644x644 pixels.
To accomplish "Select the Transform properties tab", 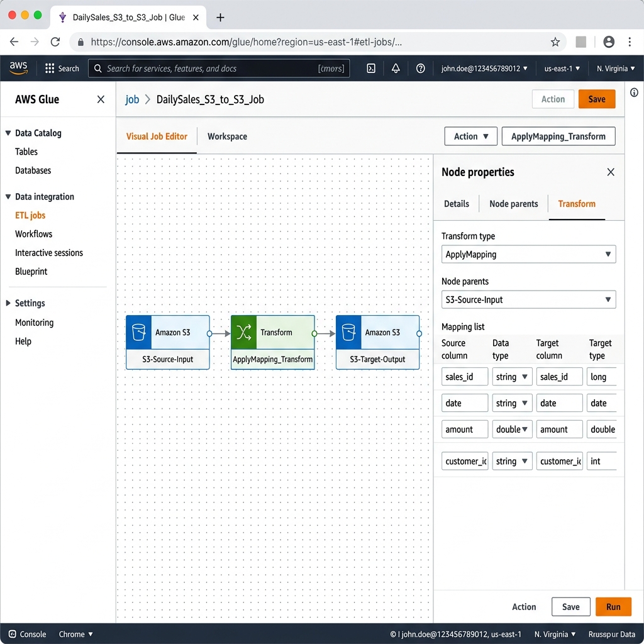I will coord(576,204).
